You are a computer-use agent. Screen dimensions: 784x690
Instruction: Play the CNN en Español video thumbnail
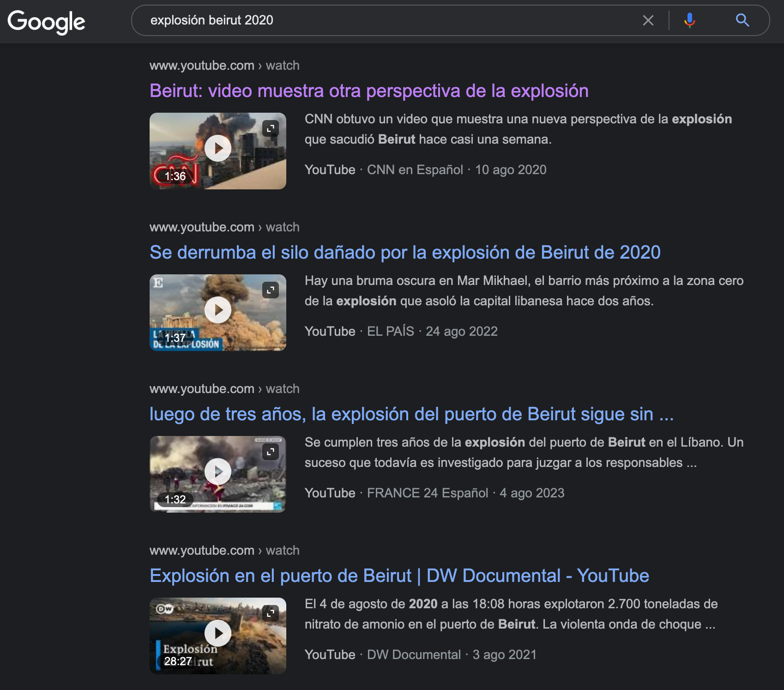point(218,149)
